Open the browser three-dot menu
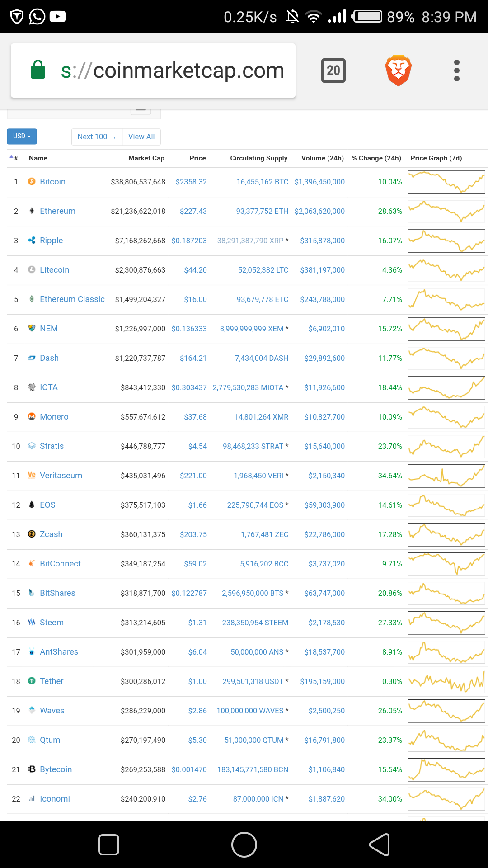The width and height of the screenshot is (488, 868). click(456, 71)
